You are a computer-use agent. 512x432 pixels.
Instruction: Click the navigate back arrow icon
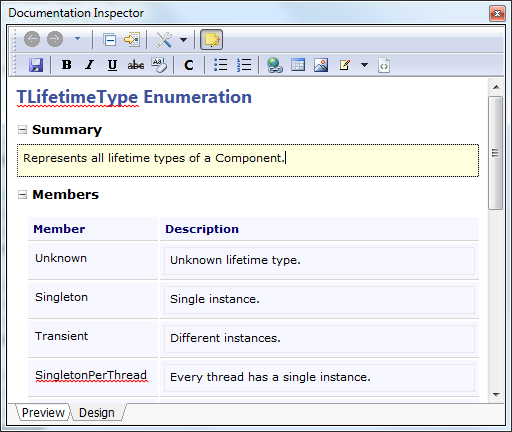tap(32, 39)
